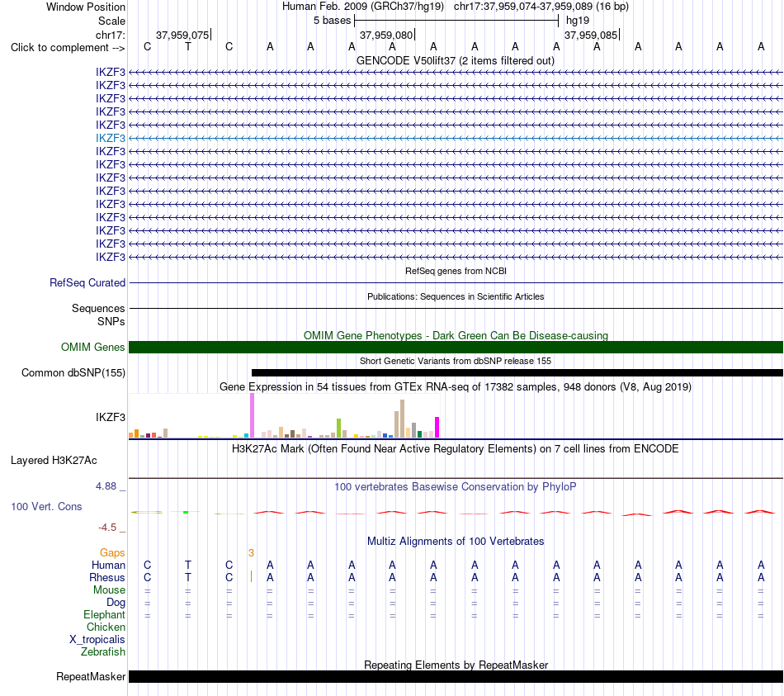Click the bright green PhyloP conservation mark
784x696 pixels.
coord(186,512)
